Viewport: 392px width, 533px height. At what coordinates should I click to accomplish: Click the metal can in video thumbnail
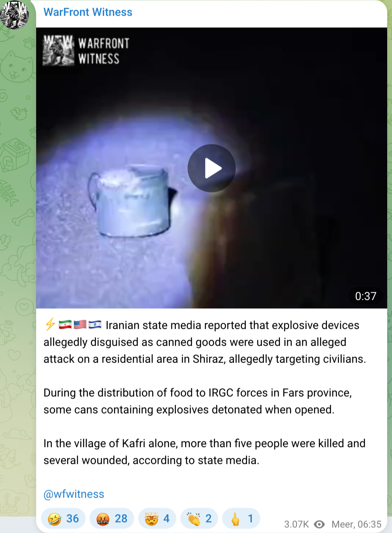click(132, 201)
